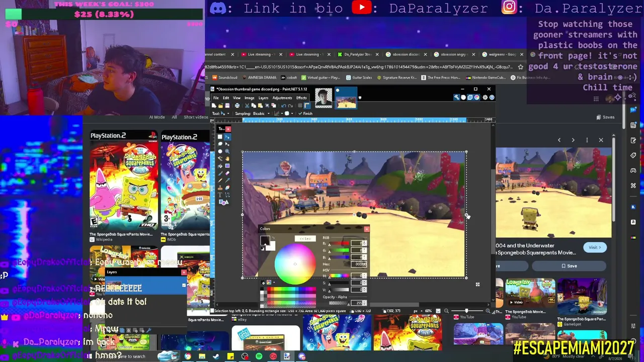
Task: Toggle the History window visibility
Action: (x=463, y=98)
